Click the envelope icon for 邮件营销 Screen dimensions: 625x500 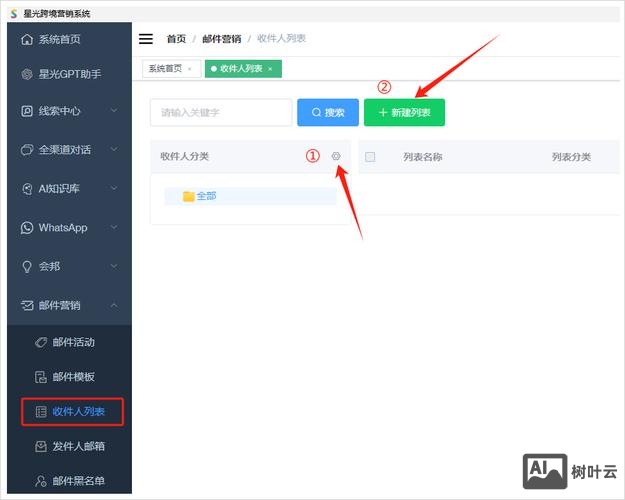(27, 305)
